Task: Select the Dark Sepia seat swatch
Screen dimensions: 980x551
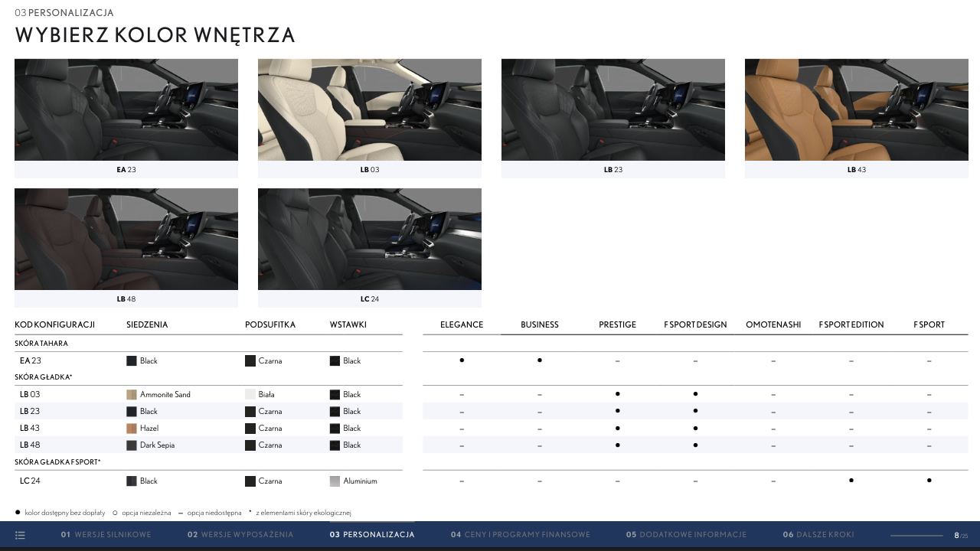Action: [x=132, y=445]
